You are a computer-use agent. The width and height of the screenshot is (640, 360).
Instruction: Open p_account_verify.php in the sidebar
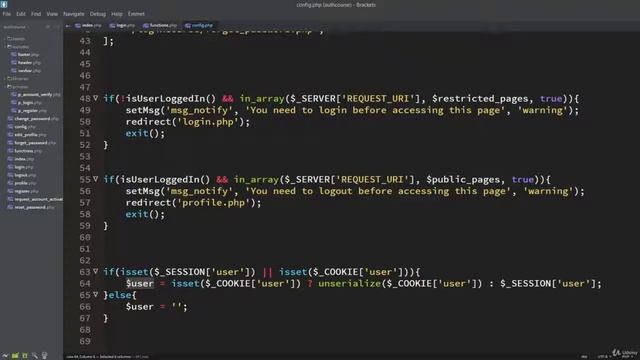point(39,94)
